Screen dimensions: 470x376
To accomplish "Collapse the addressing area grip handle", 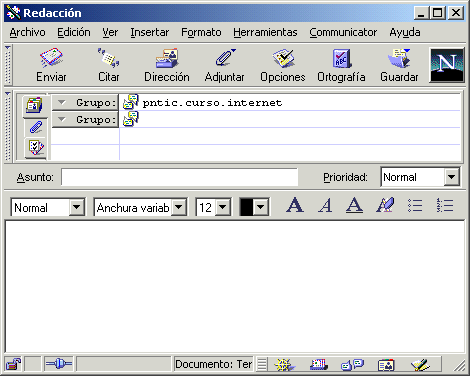I will (8, 126).
